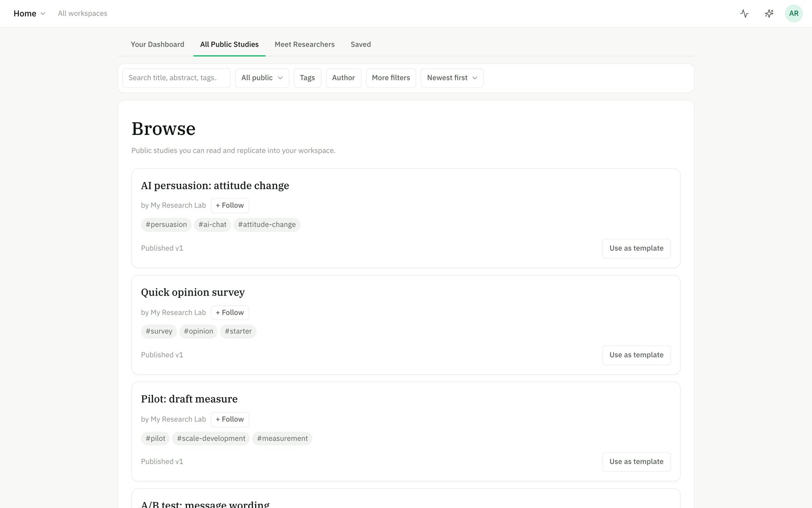
Task: Click My Research Lab under Quick opinion survey
Action: tap(178, 313)
